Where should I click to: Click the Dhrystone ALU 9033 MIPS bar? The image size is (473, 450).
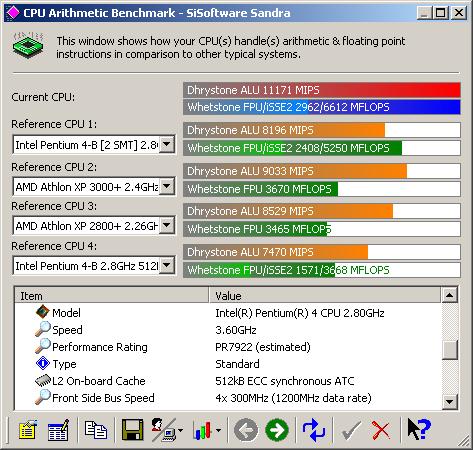click(x=322, y=171)
